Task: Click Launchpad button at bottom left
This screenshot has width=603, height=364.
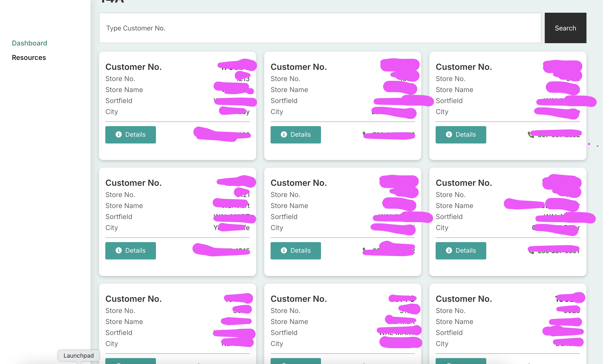Action: (x=78, y=356)
